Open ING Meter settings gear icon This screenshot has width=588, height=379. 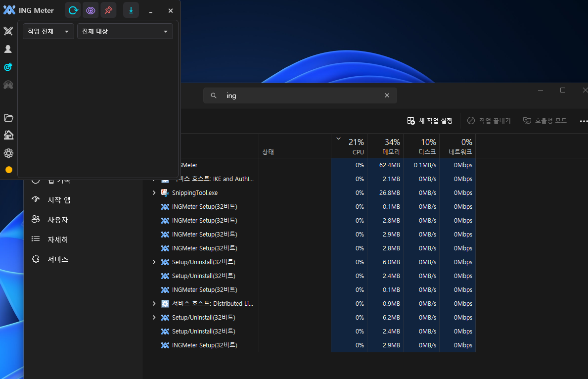pyautogui.click(x=8, y=153)
